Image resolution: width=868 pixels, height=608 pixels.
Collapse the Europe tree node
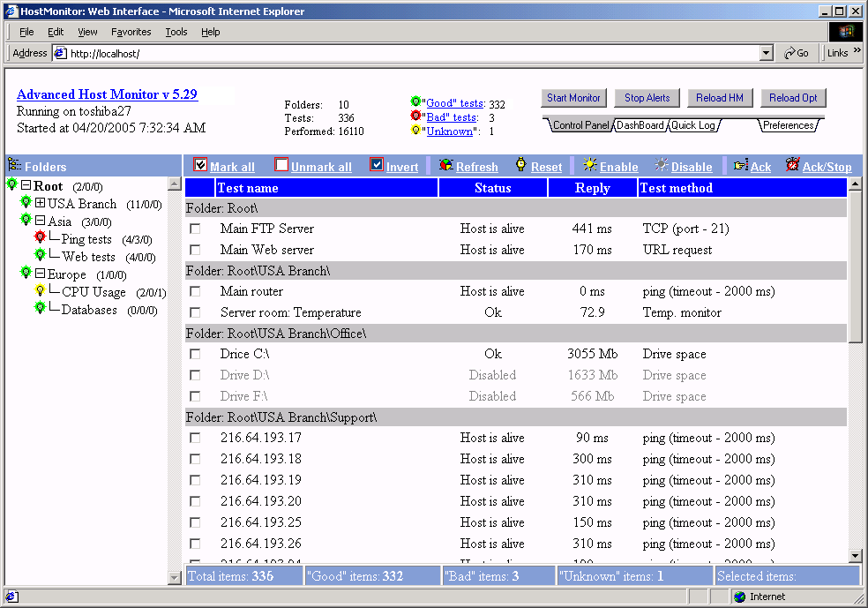[40, 274]
